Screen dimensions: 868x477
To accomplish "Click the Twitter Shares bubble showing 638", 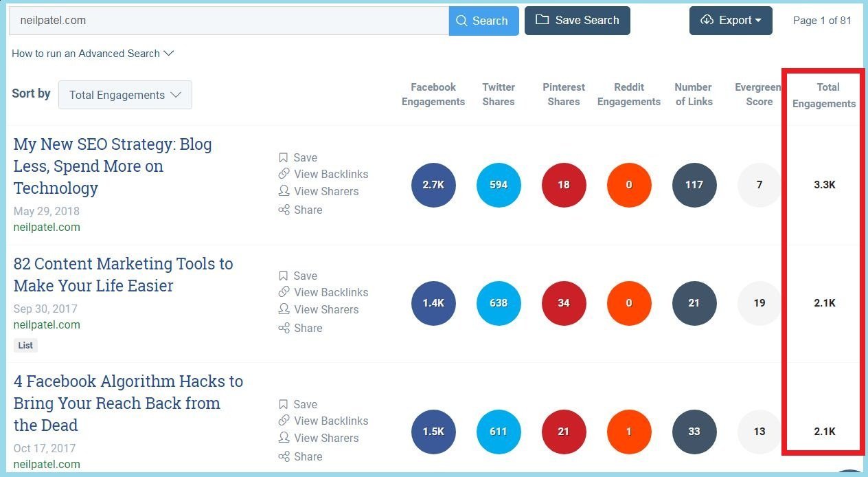I will [x=499, y=303].
